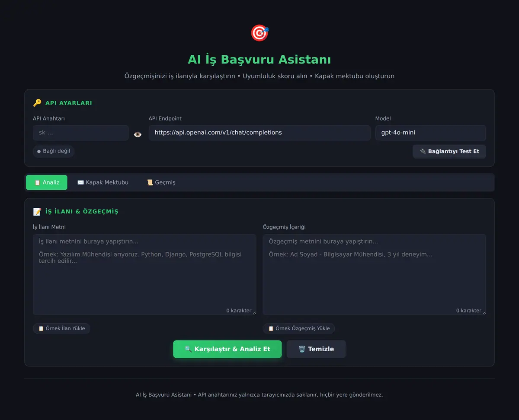Open the Geçmiş history tab
The image size is (519, 420).
point(161,182)
